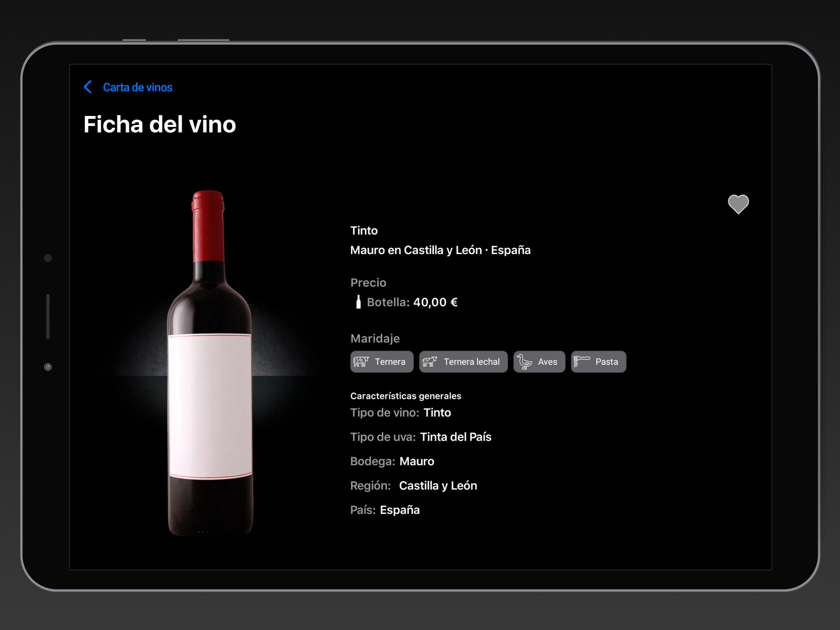The height and width of the screenshot is (630, 840).
Task: Select the Ternera lechal pairing chip
Action: coord(463,362)
